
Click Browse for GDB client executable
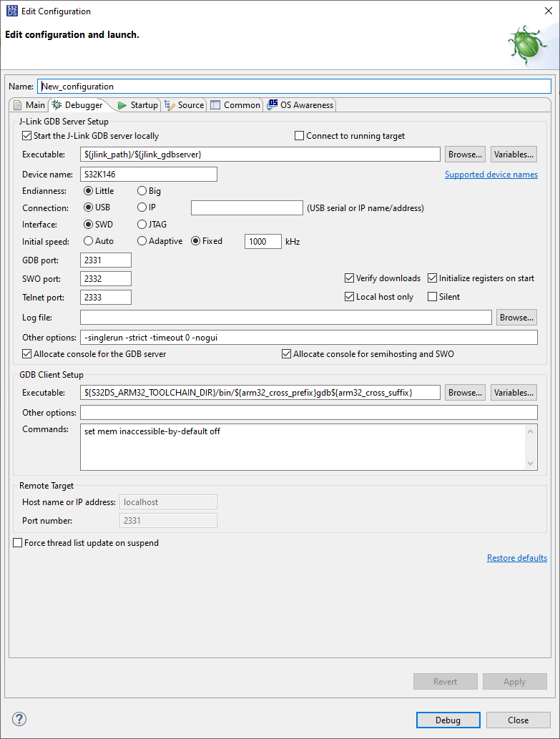point(465,393)
